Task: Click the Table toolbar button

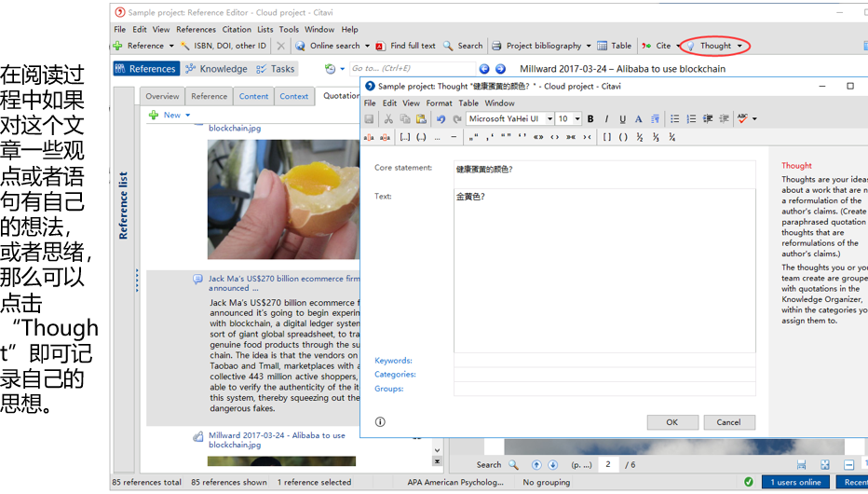Action: click(615, 46)
